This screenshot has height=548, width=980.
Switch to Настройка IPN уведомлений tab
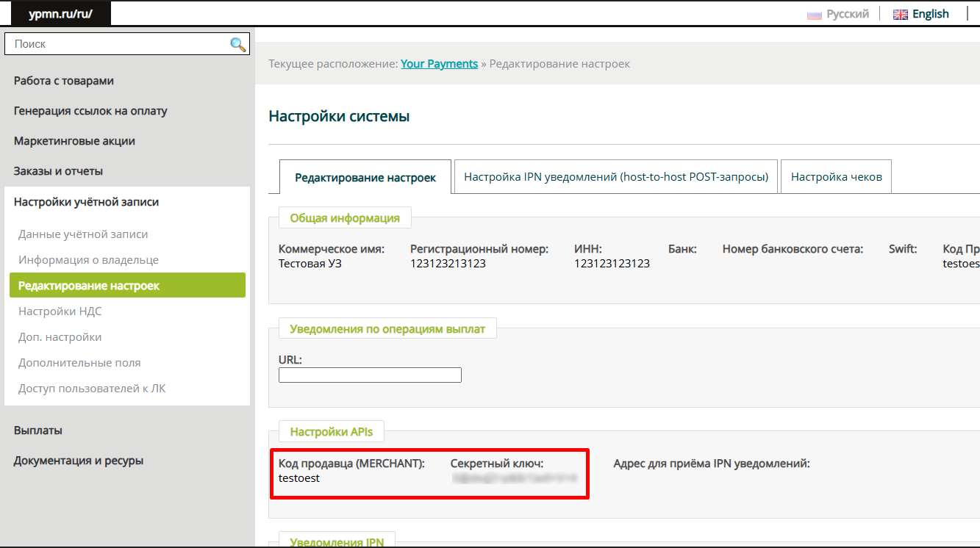tap(615, 177)
